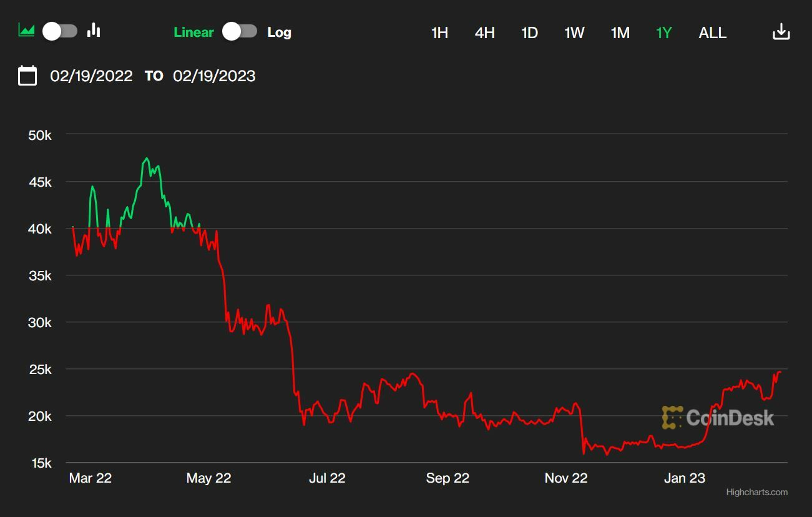Select the 1W time range
This screenshot has height=517, width=812.
click(575, 33)
